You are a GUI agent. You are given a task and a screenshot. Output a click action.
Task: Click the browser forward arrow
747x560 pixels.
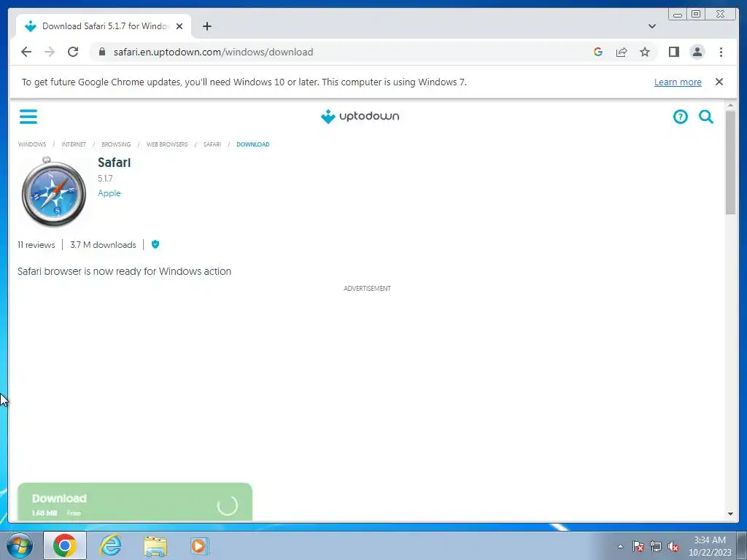pyautogui.click(x=50, y=52)
